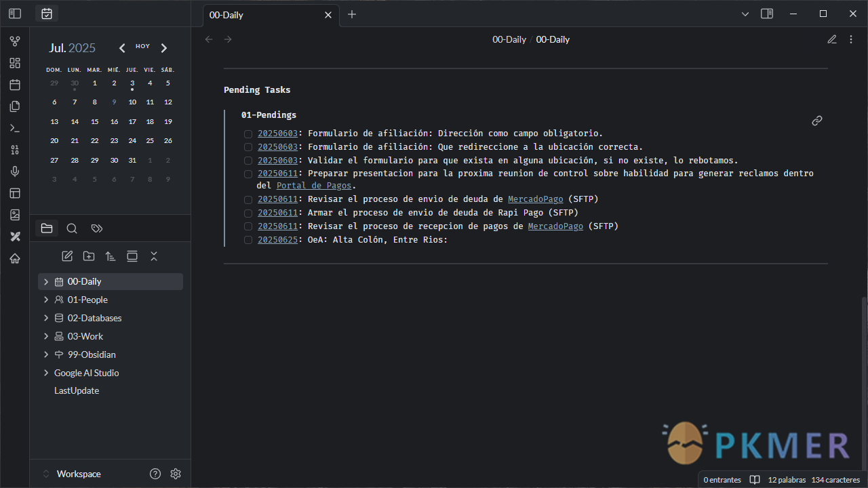Check 'Revisar el proceso de recepcion' task

[x=248, y=226]
